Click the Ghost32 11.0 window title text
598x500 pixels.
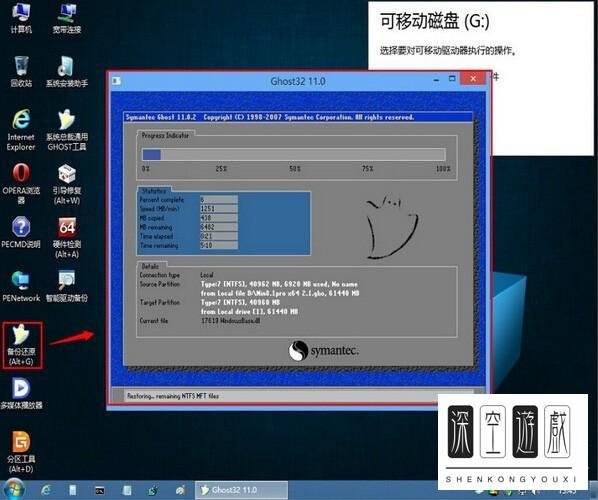click(x=298, y=81)
